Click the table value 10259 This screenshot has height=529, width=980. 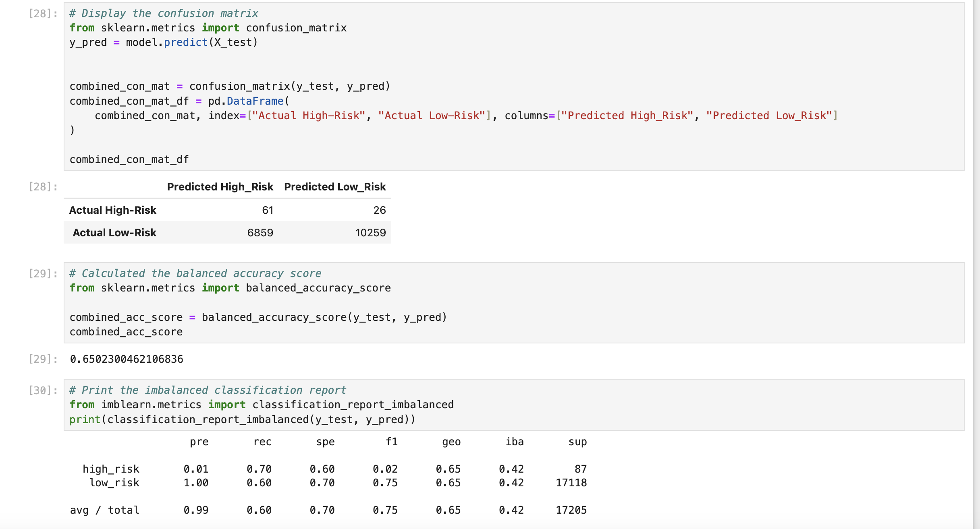click(370, 233)
